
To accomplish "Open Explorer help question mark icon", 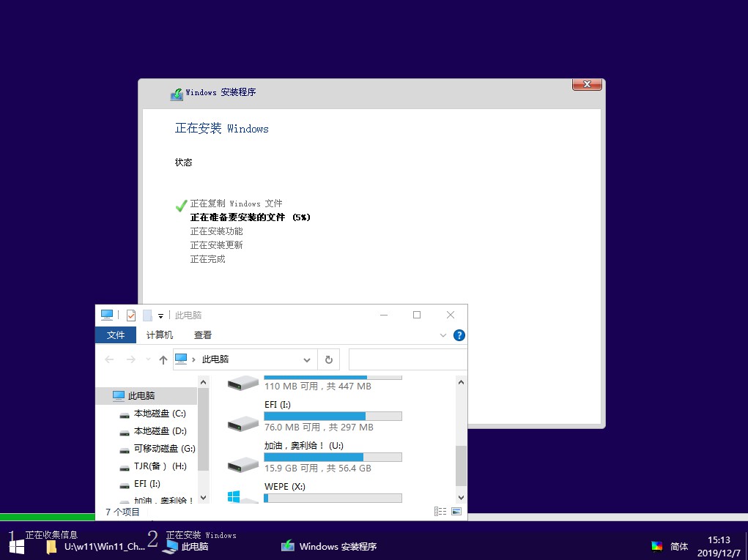I will 459,335.
